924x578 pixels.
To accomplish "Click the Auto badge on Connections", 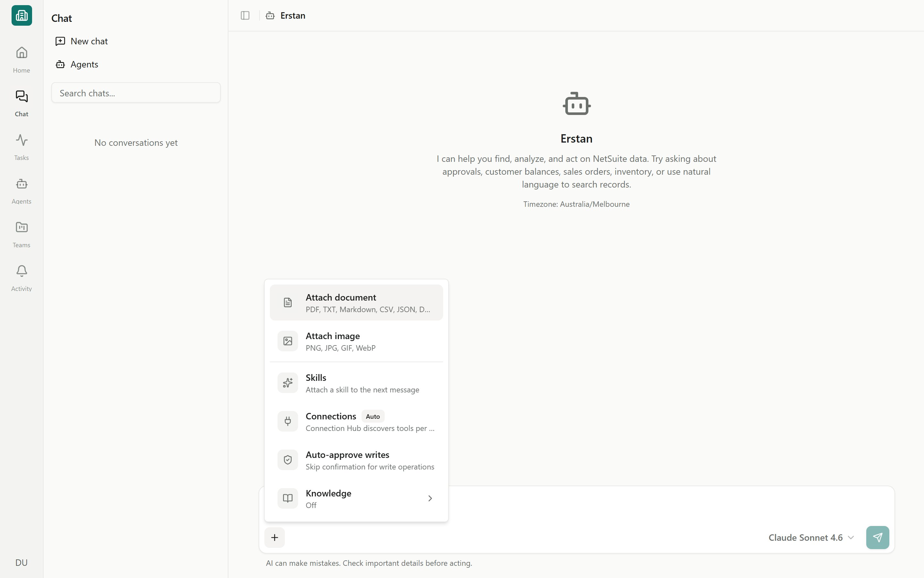I will [x=373, y=416].
